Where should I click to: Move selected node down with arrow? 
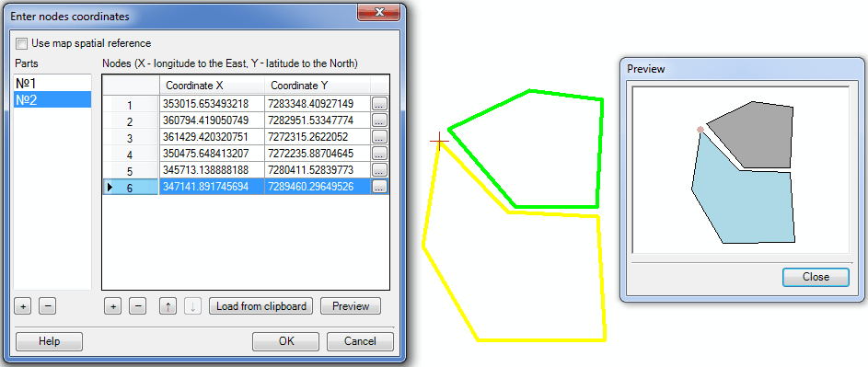(x=192, y=306)
